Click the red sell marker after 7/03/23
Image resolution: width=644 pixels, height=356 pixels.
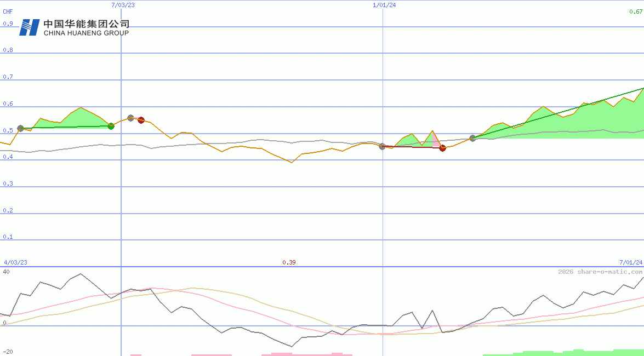[141, 120]
